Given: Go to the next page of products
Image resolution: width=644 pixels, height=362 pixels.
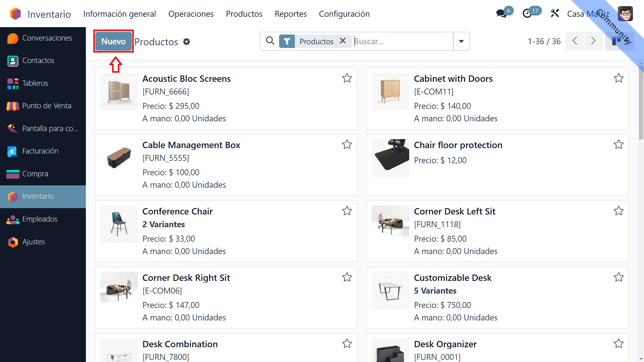Looking at the screenshot, I should tap(593, 41).
